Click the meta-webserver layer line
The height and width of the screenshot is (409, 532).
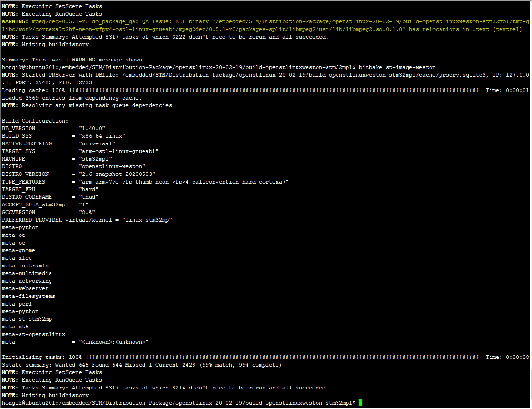point(25,288)
